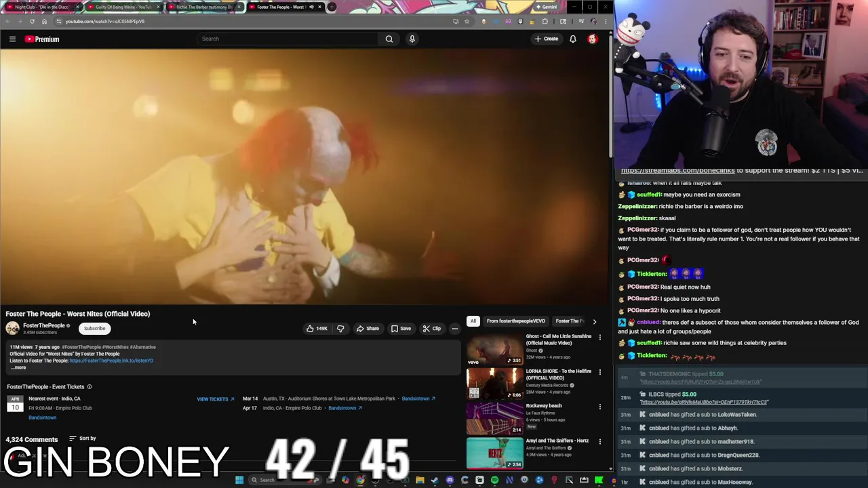Play the Worst Nites video player

coord(304,176)
